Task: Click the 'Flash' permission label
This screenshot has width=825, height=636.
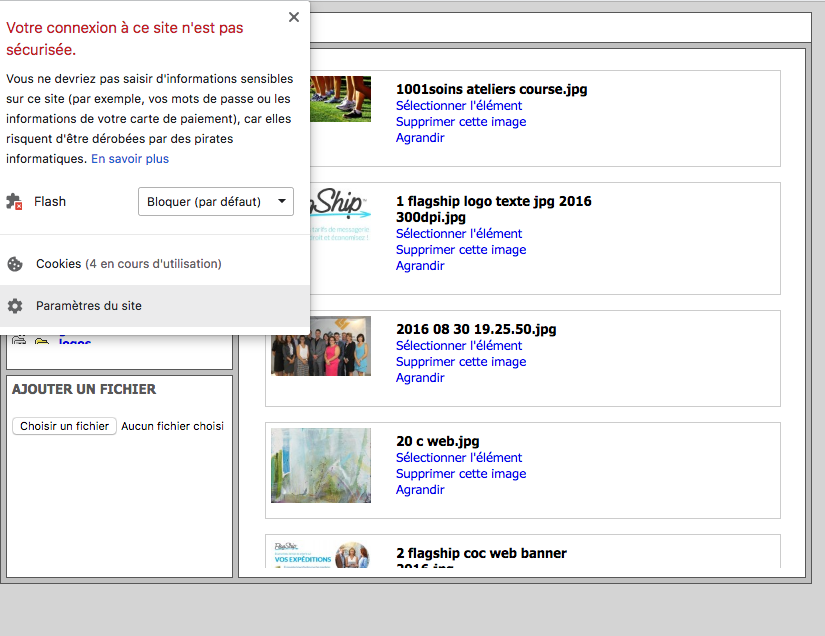Action: click(50, 201)
